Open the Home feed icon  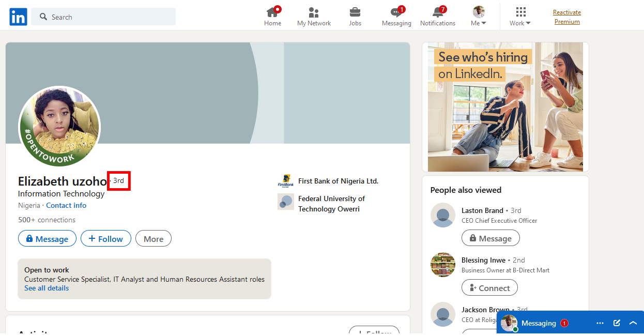[272, 12]
